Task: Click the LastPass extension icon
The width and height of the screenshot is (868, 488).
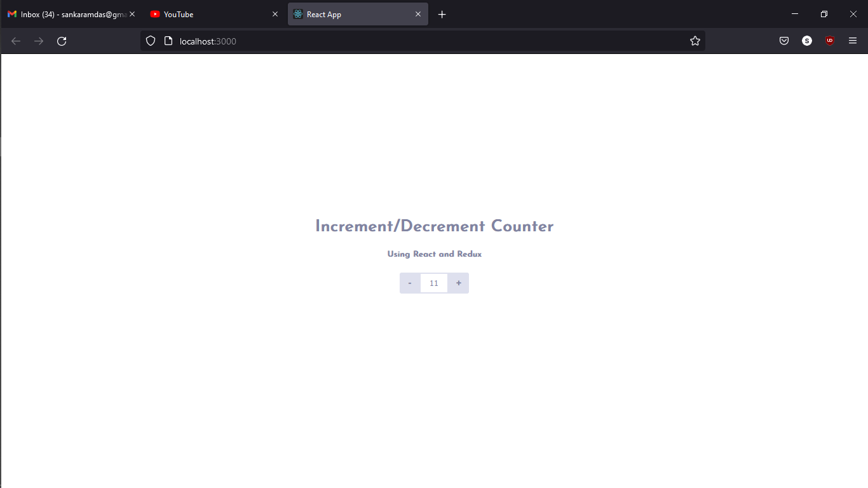Action: pos(830,41)
